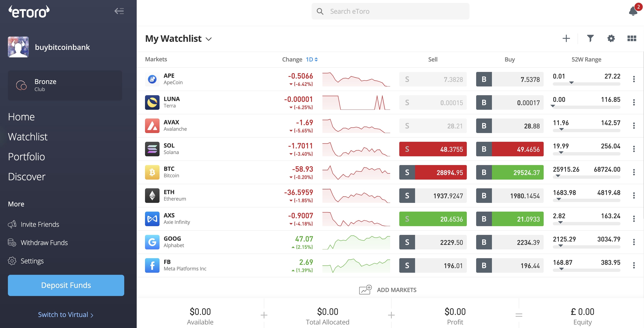
Task: Sell AXS at 20.6536
Action: click(x=433, y=219)
